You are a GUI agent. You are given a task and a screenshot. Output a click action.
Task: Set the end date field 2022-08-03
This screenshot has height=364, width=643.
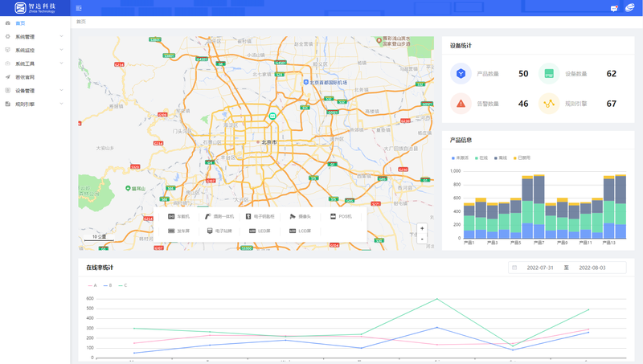[592, 268]
